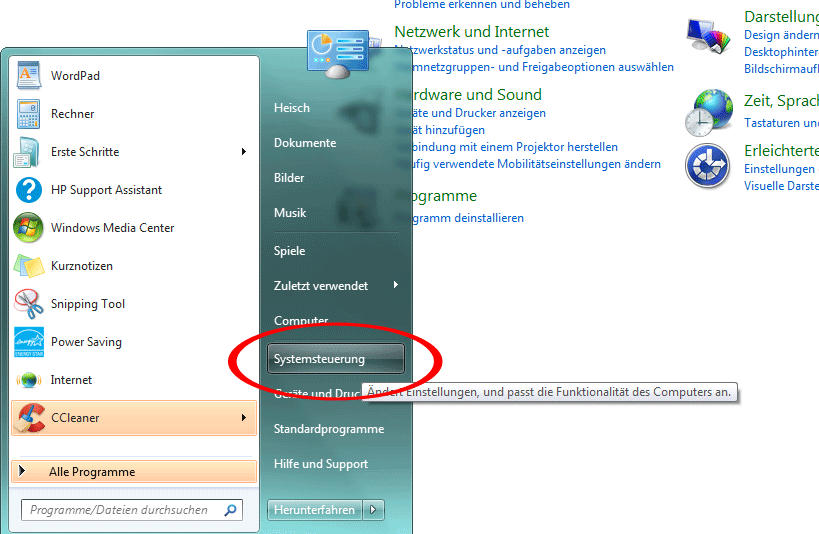Screen dimensions: 819x534
Task: Click Verbindung mit einem Projektor herstellen link
Action: [x=506, y=147]
